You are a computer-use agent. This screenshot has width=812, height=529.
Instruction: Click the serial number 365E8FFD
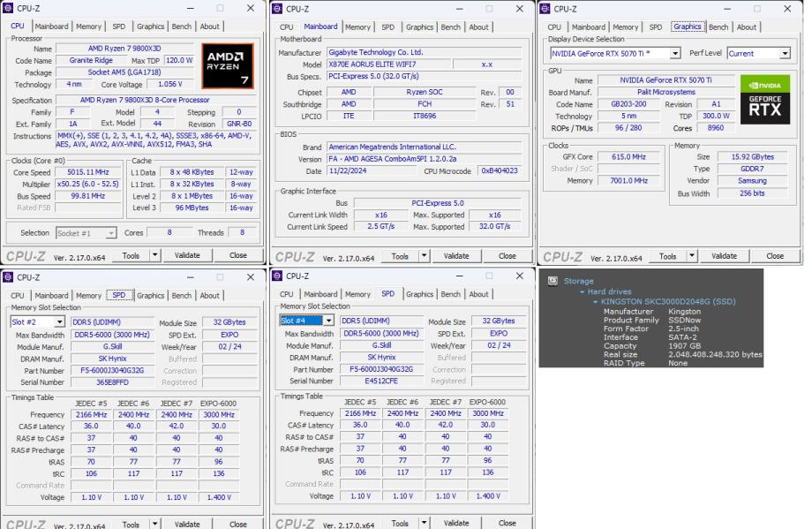112,382
